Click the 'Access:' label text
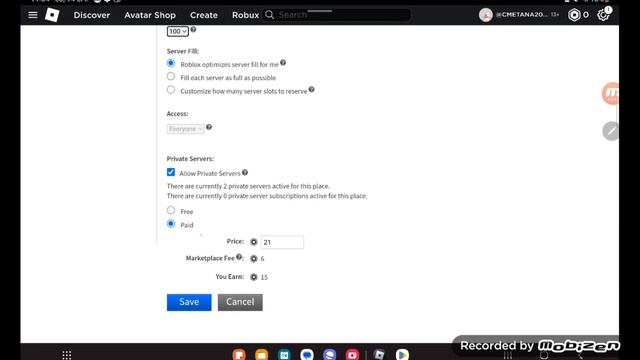 pyautogui.click(x=177, y=113)
